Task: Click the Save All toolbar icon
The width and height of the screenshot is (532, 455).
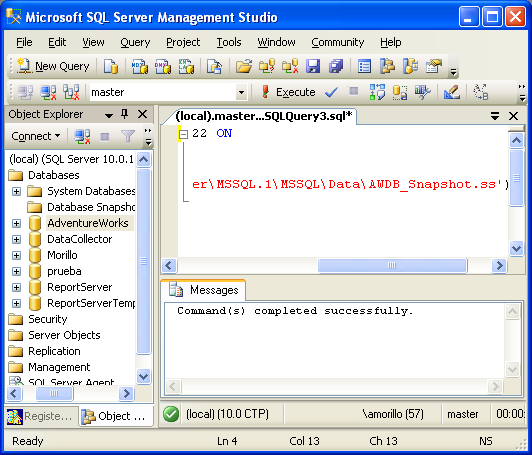Action: coord(336,66)
